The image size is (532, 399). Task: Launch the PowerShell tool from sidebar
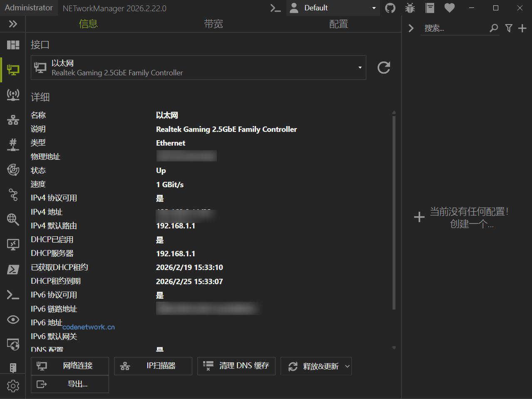12,270
